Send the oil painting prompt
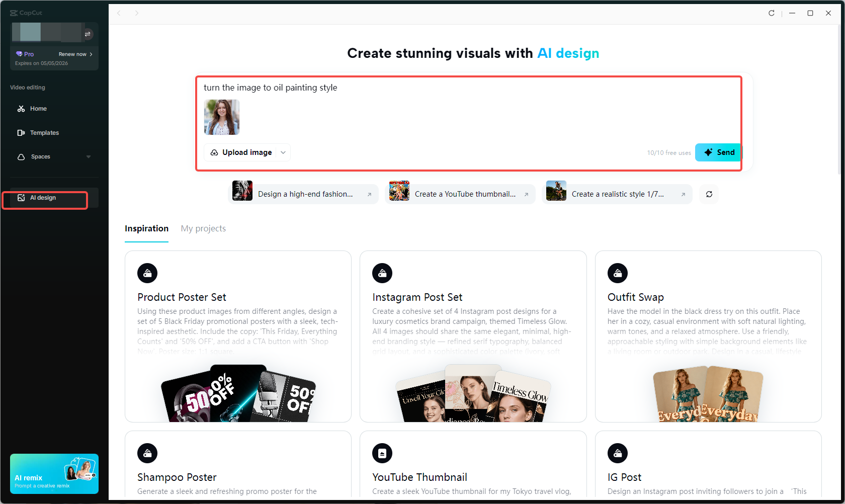The image size is (845, 504). 718,152
